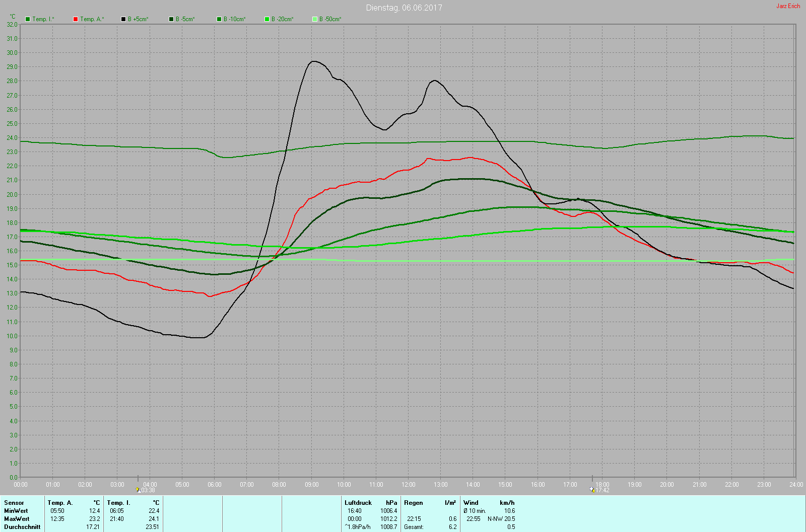
Task: Click the "24:00" x-axis time label
Action: [x=796, y=485]
